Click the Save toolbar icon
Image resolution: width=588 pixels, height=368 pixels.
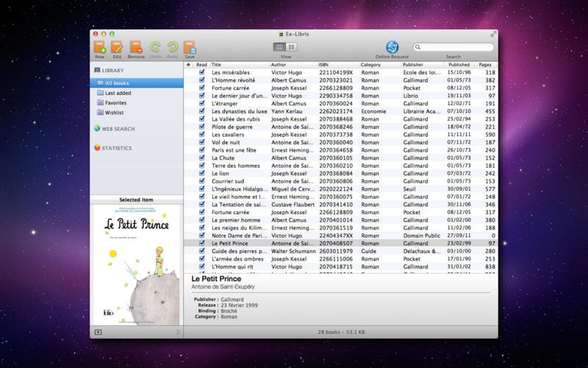pos(190,47)
